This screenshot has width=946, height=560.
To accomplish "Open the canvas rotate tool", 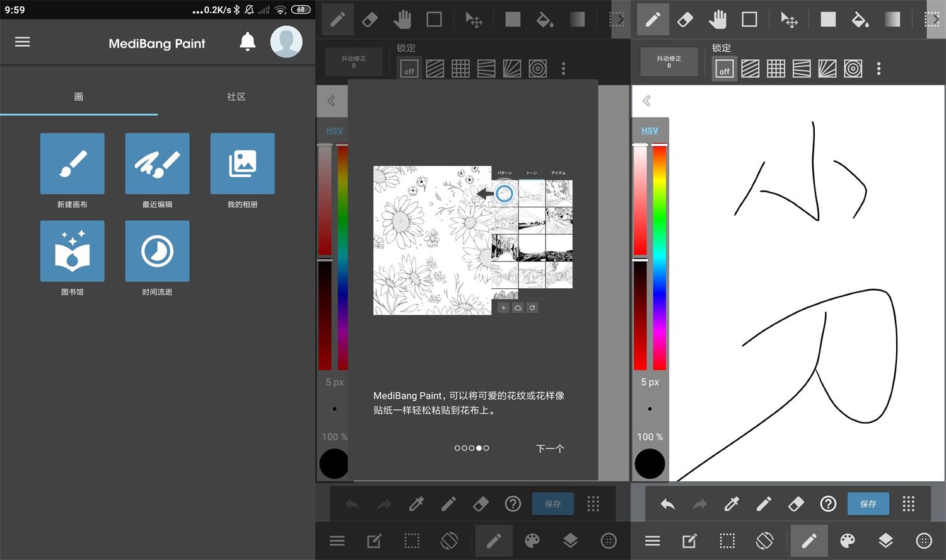I will coord(764,540).
